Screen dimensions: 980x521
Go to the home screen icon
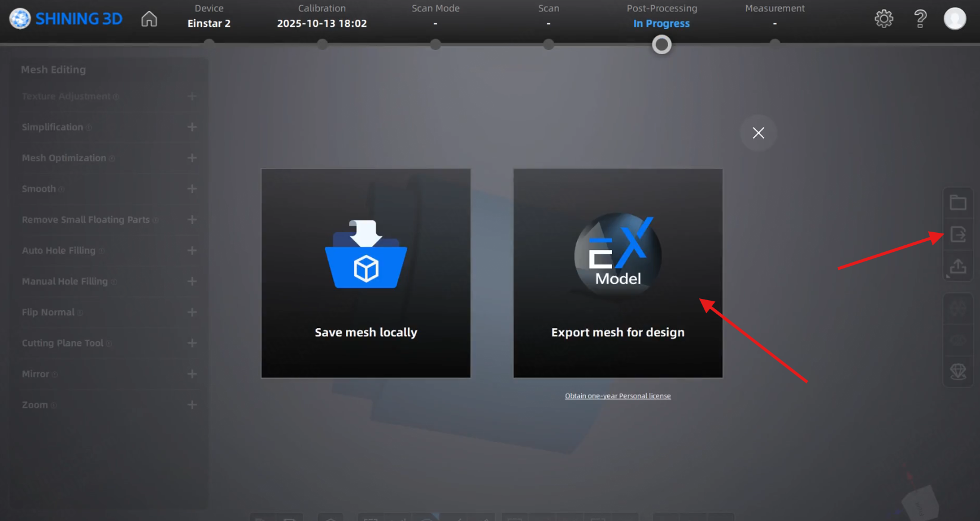point(149,19)
